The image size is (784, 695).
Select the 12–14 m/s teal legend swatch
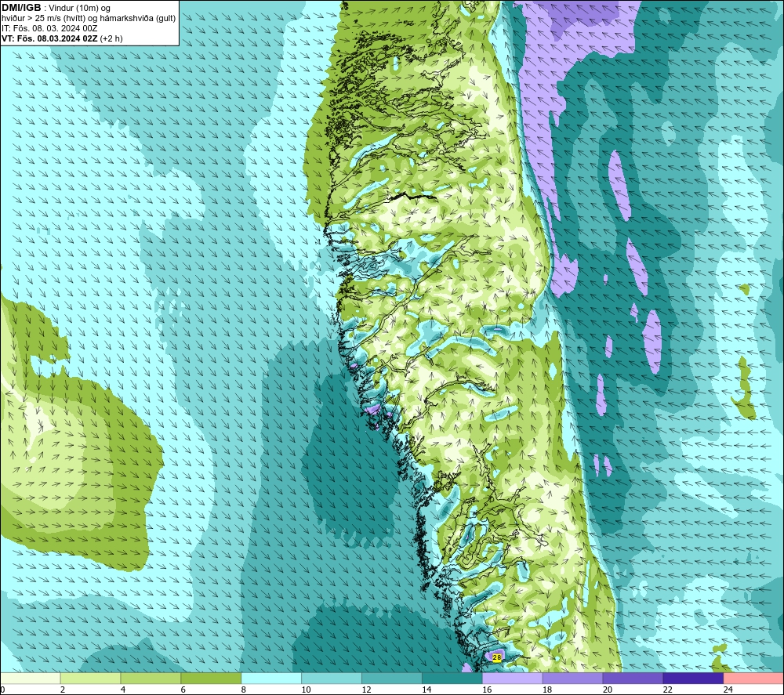(x=392, y=679)
